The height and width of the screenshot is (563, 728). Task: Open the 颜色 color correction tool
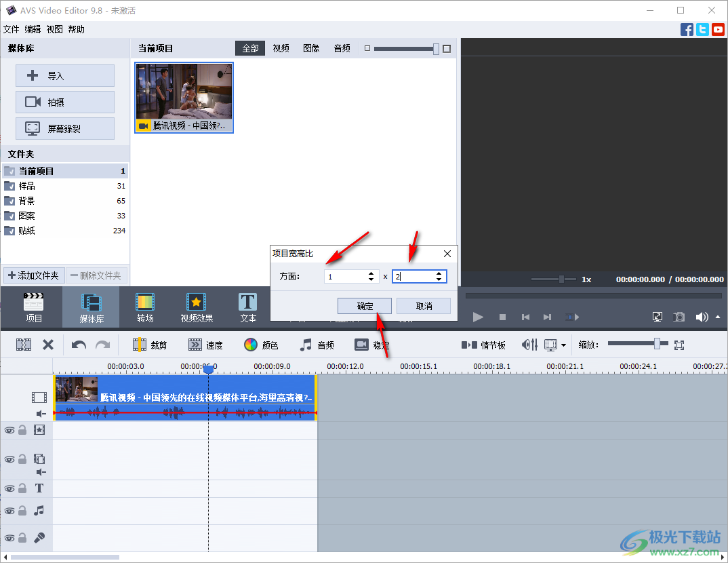pos(261,345)
